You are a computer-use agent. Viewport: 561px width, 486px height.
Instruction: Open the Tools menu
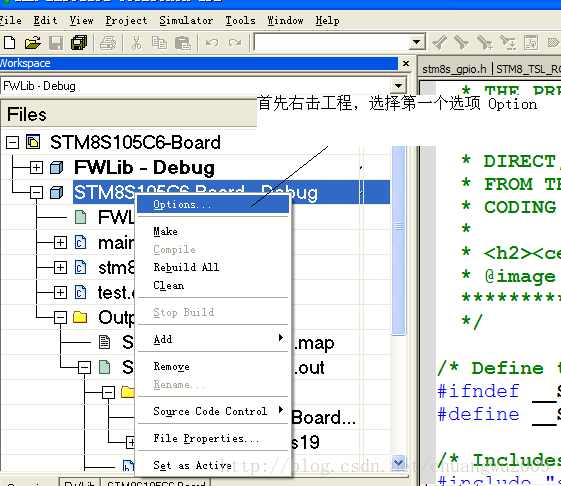click(x=240, y=20)
